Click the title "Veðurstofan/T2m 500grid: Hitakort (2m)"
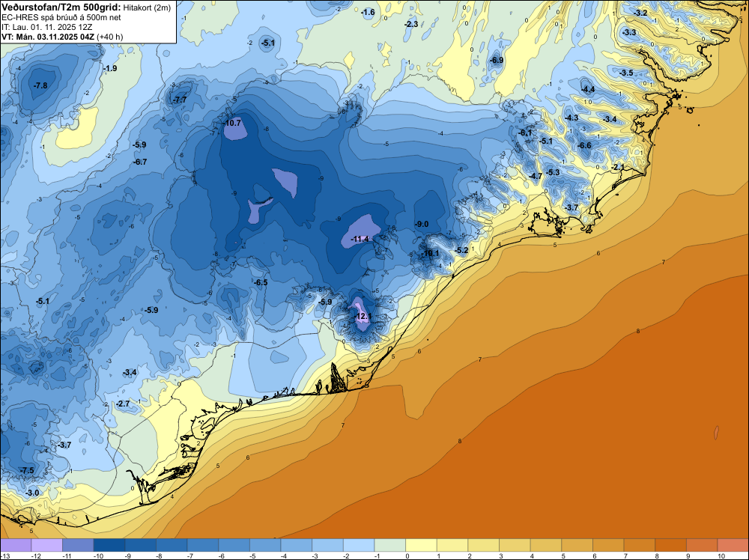 [x=86, y=7]
